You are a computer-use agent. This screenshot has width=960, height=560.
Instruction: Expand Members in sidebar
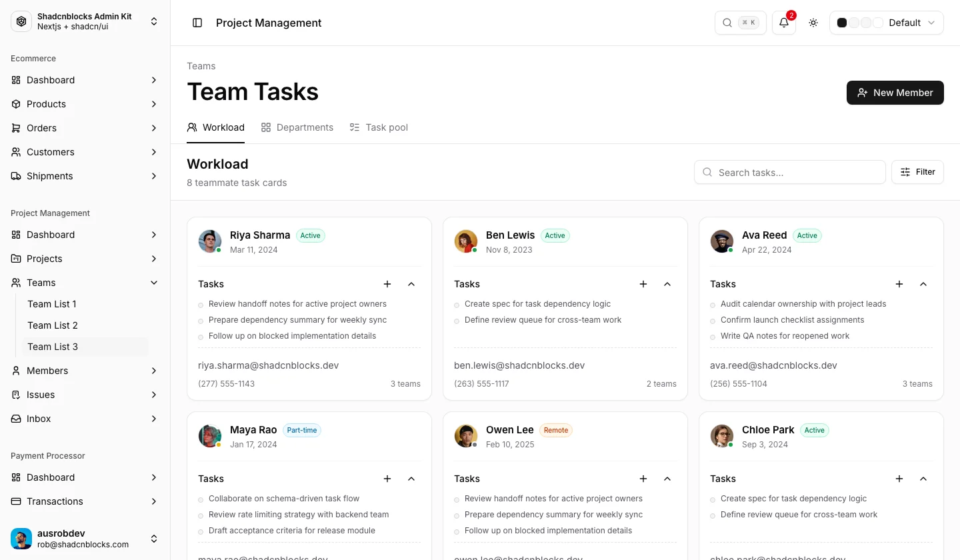[x=85, y=371]
